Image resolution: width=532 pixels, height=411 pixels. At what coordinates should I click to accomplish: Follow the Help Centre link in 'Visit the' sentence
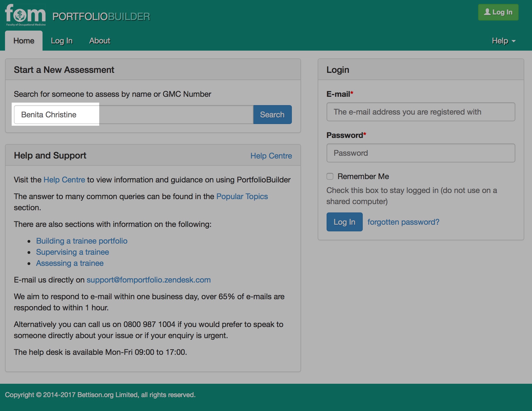click(64, 180)
